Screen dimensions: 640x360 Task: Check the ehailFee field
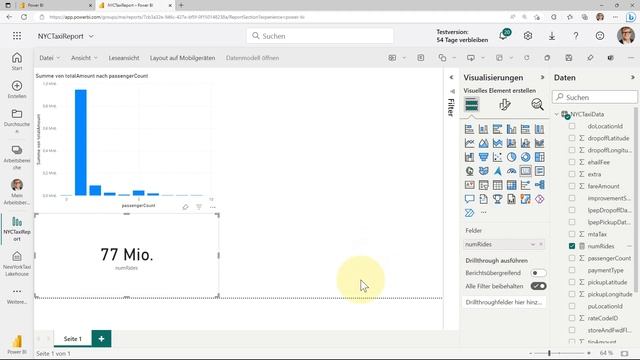tap(572, 162)
